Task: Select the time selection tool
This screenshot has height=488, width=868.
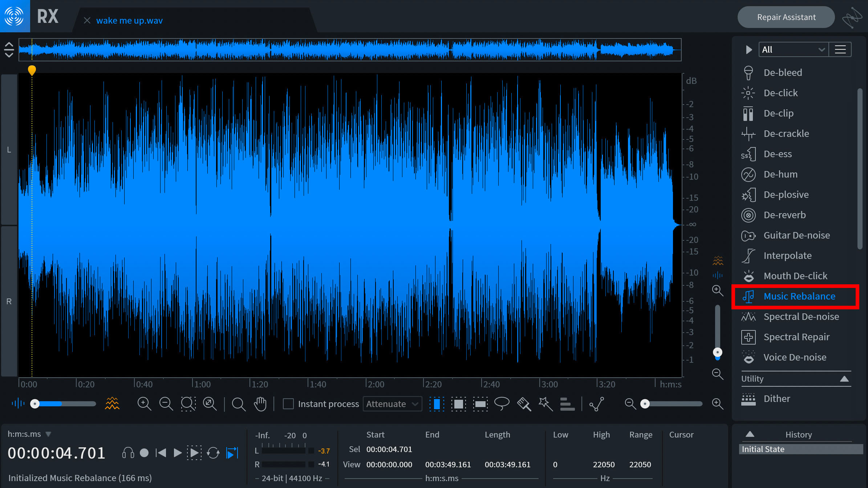Action: 437,404
